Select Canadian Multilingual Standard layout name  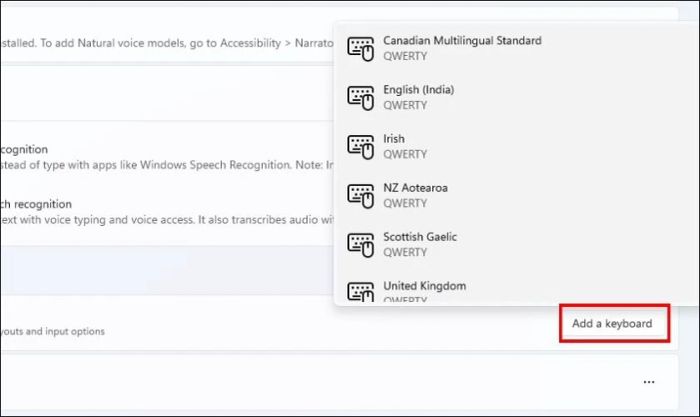point(462,41)
